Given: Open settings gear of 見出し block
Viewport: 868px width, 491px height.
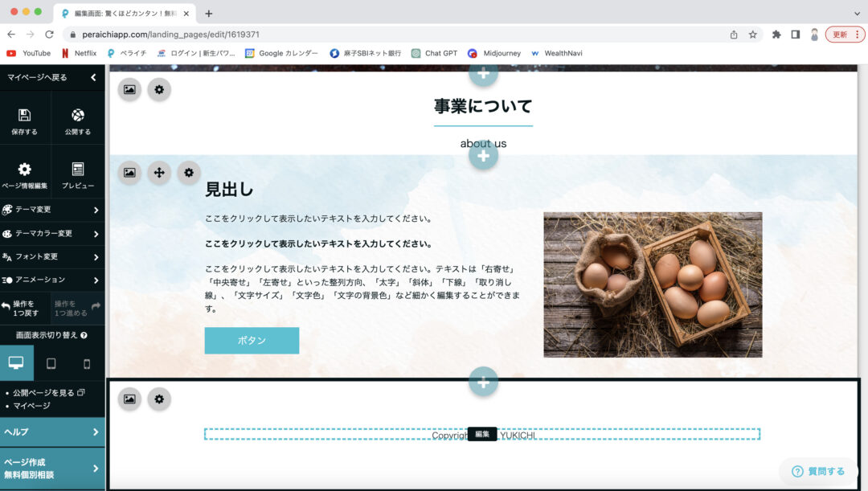Looking at the screenshot, I should tap(189, 172).
